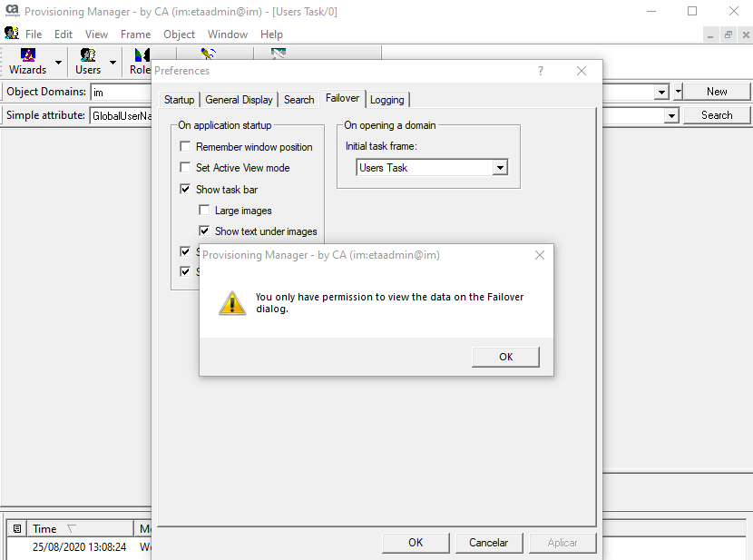The width and height of the screenshot is (753, 560).
Task: Sort by the Time column header
Action: tap(80, 529)
